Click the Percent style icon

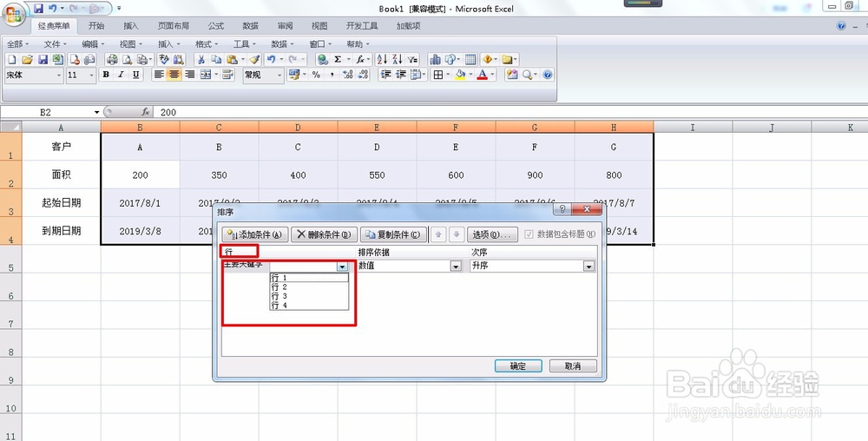coord(316,75)
